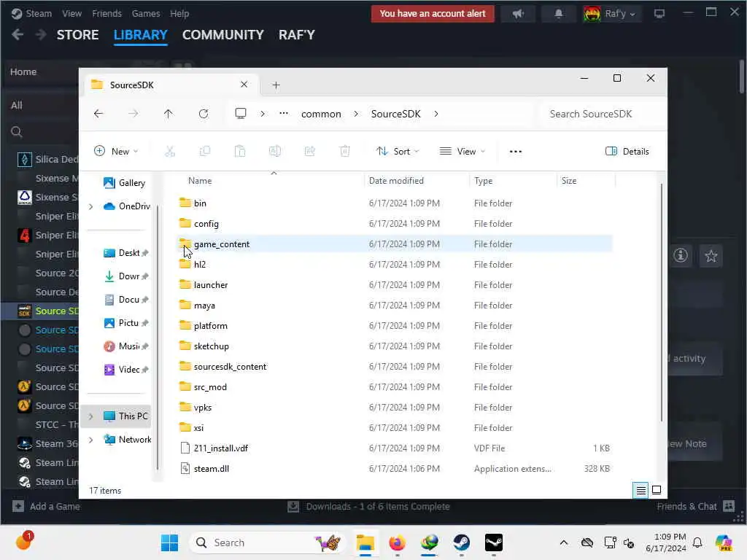Go to Steam STORE tab
Image resolution: width=747 pixels, height=560 pixels.
click(77, 35)
